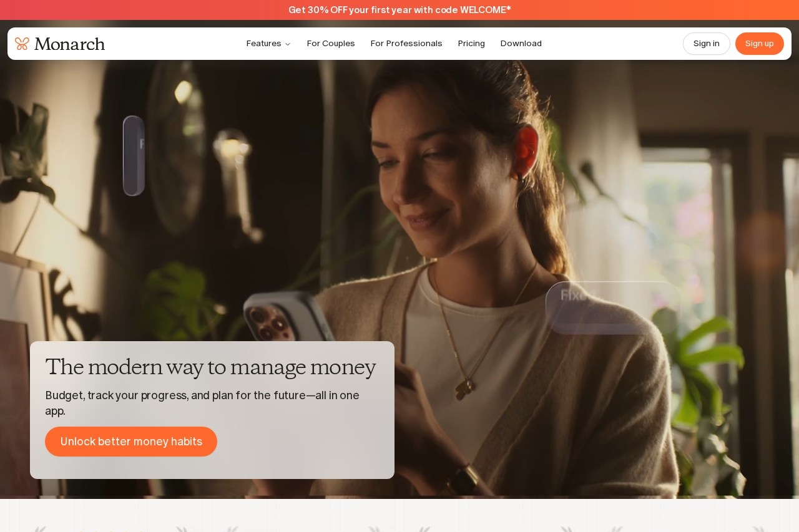Click the Monarch wordmark text
The image size is (799, 532).
point(69,44)
